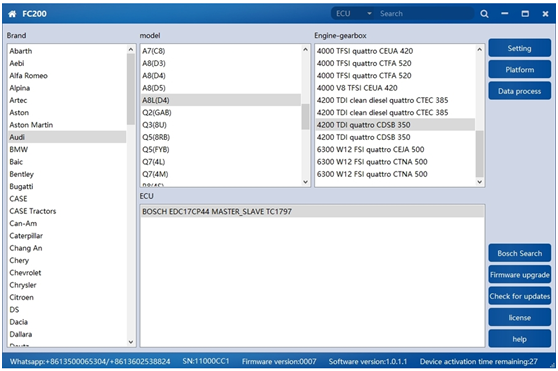Start Firmware upgrade
The height and width of the screenshot is (371, 558).
pyautogui.click(x=520, y=275)
